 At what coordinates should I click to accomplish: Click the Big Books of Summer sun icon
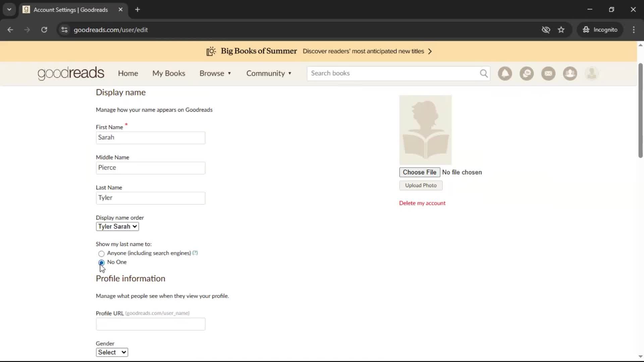pyautogui.click(x=211, y=51)
